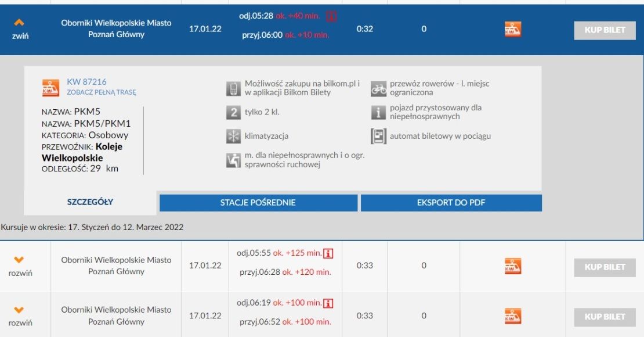Open the KW 87216 train link
644x337 pixels.
click(x=87, y=82)
